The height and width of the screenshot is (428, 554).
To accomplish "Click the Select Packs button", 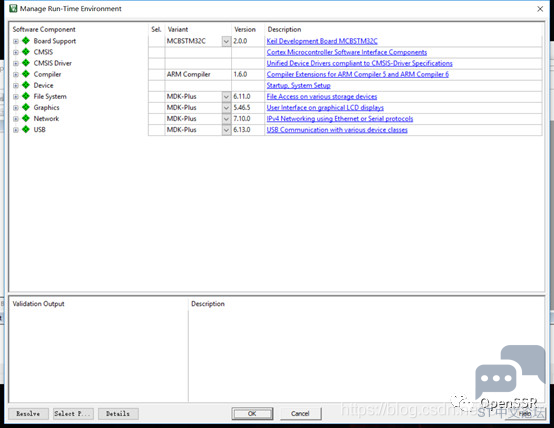I will (73, 414).
